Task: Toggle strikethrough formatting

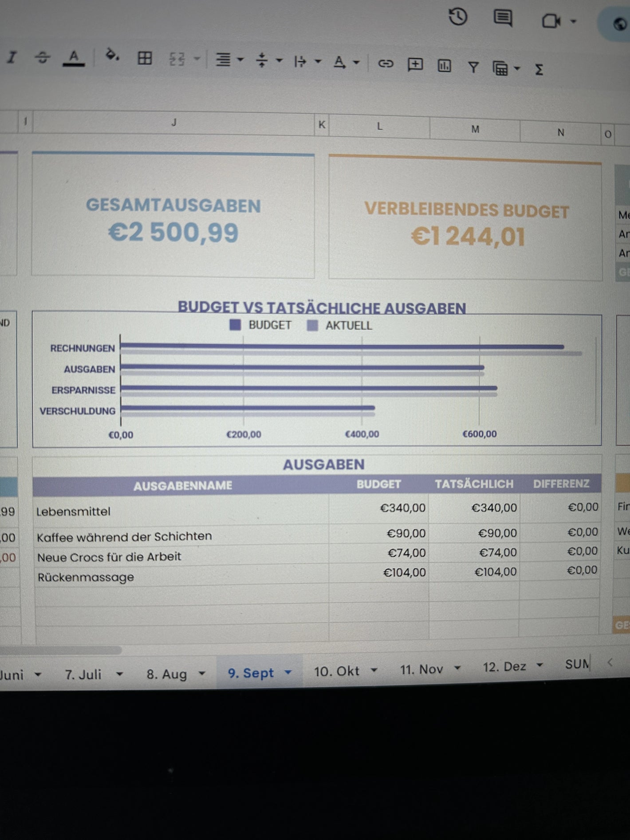Action: [43, 57]
